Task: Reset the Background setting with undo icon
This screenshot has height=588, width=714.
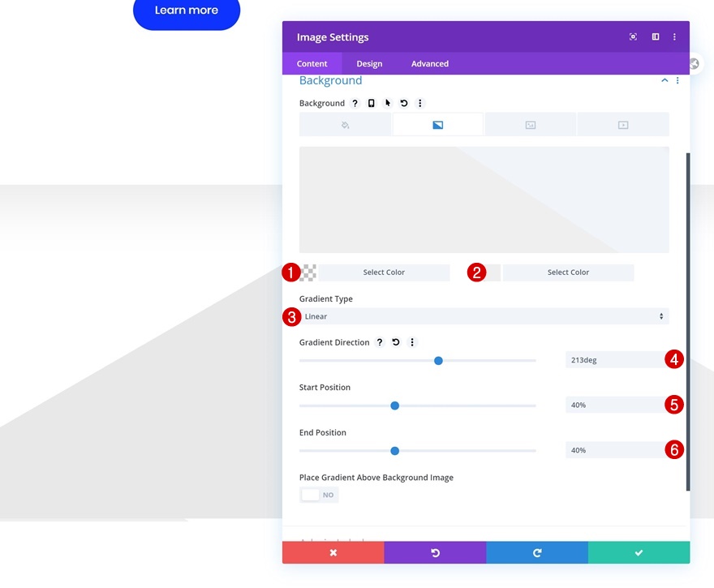Action: point(404,103)
